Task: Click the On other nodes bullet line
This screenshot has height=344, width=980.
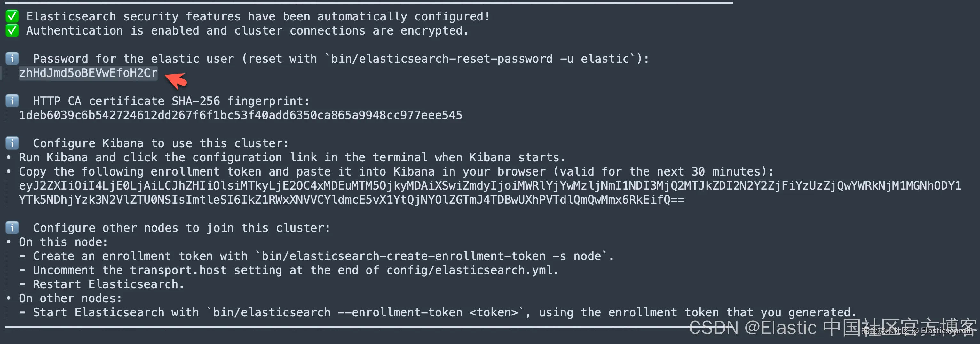Action: coord(64,298)
